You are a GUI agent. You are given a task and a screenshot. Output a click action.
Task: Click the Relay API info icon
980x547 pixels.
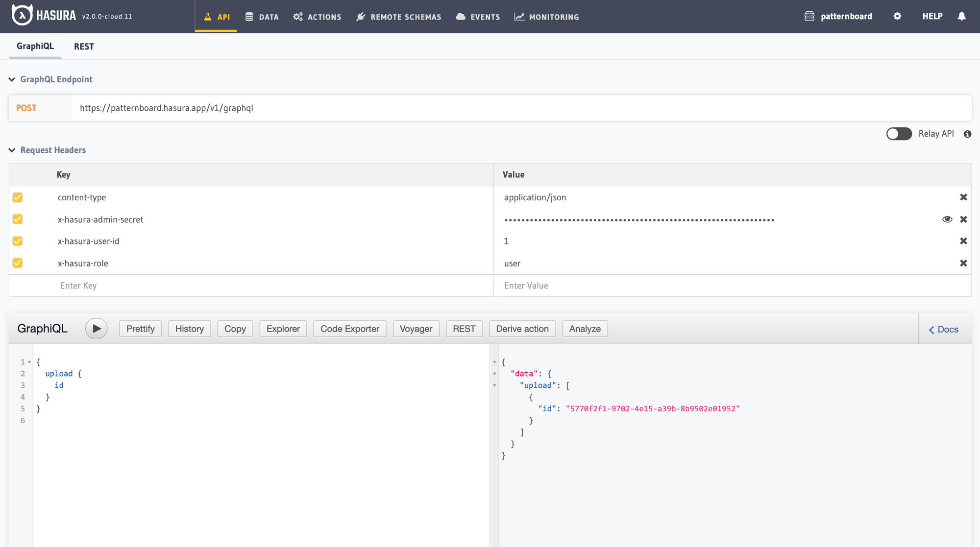(x=967, y=134)
